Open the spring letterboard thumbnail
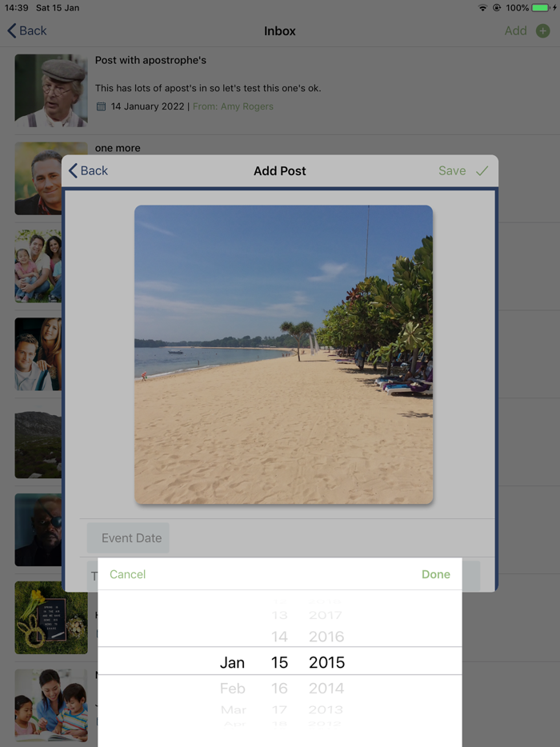Screen dimensions: 560x747 [51, 617]
